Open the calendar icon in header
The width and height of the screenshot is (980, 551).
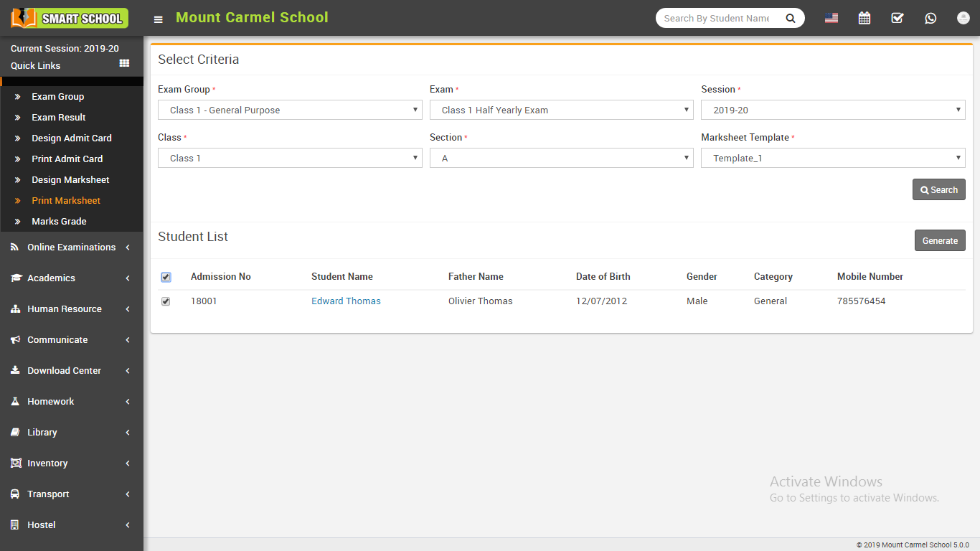click(x=864, y=18)
